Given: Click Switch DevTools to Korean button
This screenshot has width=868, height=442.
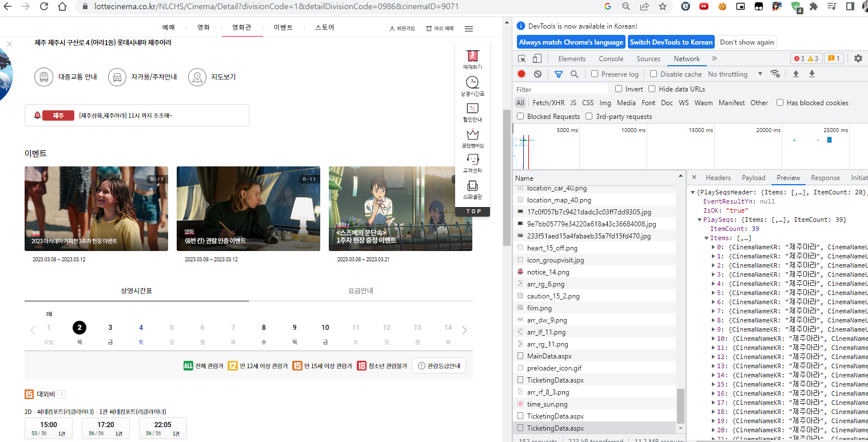Looking at the screenshot, I should (x=671, y=42).
